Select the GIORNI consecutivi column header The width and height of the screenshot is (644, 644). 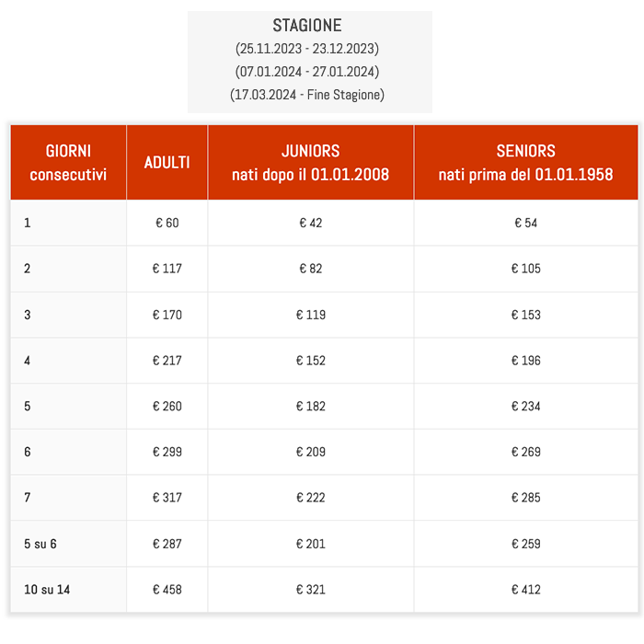pos(68,163)
